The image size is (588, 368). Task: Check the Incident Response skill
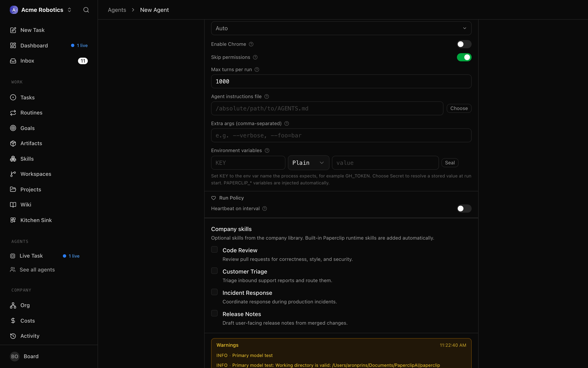(x=214, y=292)
